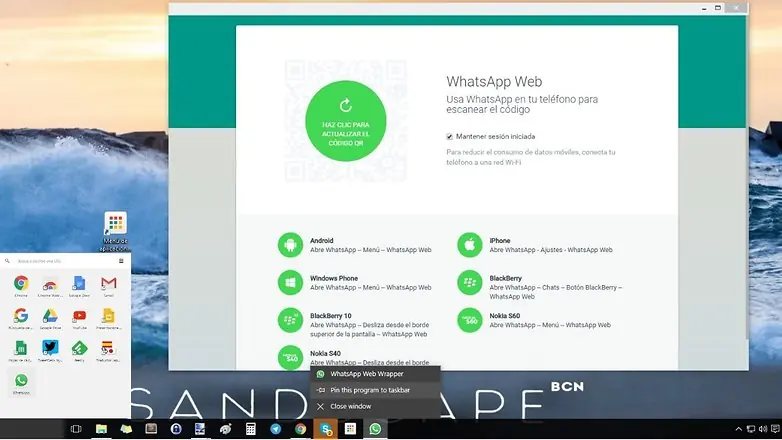
Task: Uncheck 'Mantener sesión iniciada' checkbox
Action: (449, 137)
